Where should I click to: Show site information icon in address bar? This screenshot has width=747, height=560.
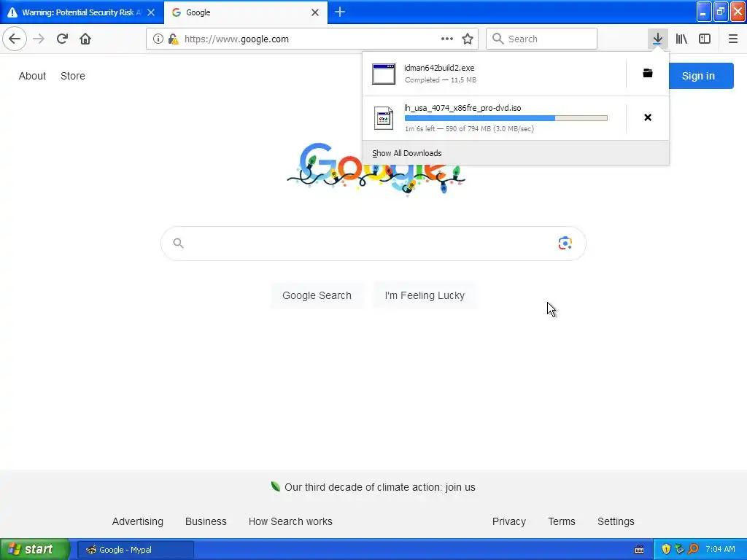point(158,39)
